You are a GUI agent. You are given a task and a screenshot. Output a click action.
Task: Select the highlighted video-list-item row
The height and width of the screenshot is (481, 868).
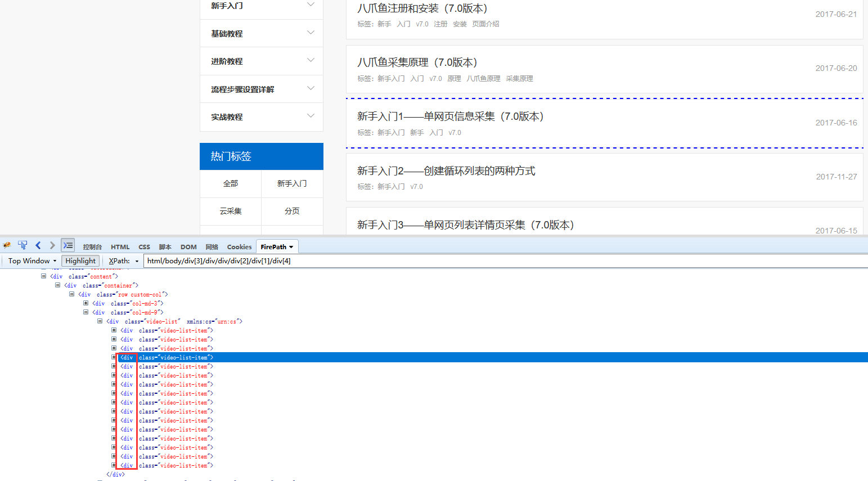434,357
